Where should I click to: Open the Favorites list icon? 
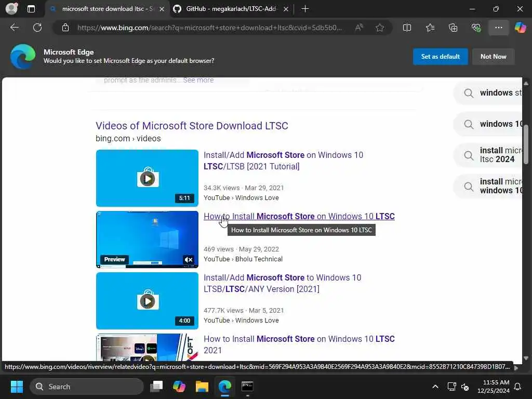coord(430,28)
